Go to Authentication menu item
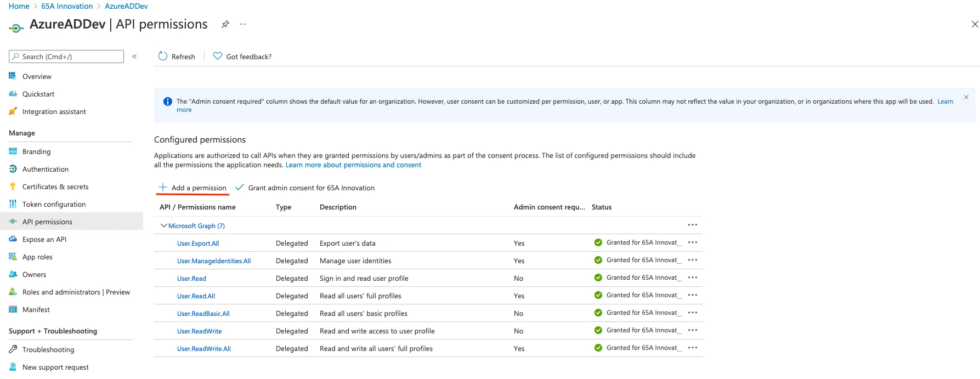This screenshot has width=980, height=379. click(46, 169)
